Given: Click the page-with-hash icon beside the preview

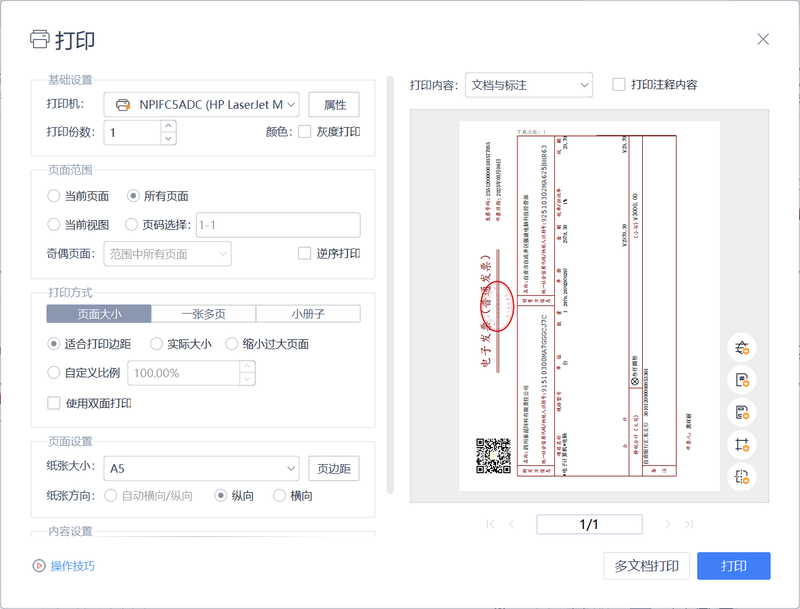Looking at the screenshot, I should click(741, 380).
